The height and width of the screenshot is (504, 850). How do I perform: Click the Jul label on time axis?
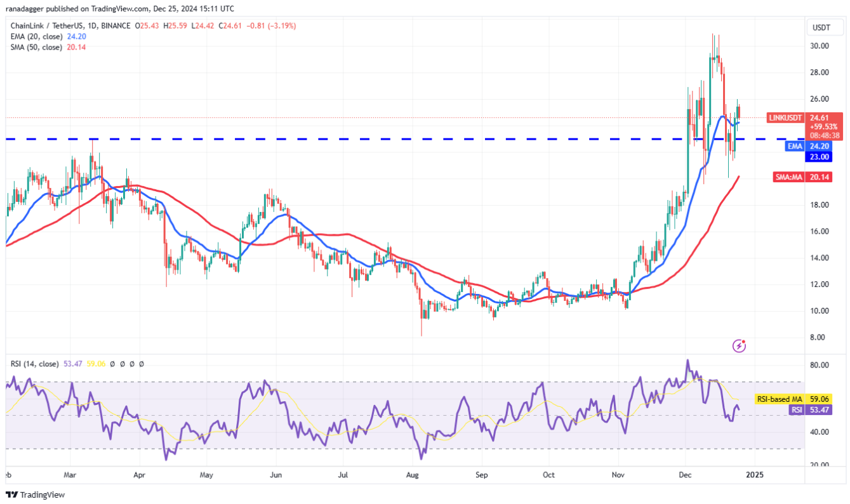click(x=343, y=475)
